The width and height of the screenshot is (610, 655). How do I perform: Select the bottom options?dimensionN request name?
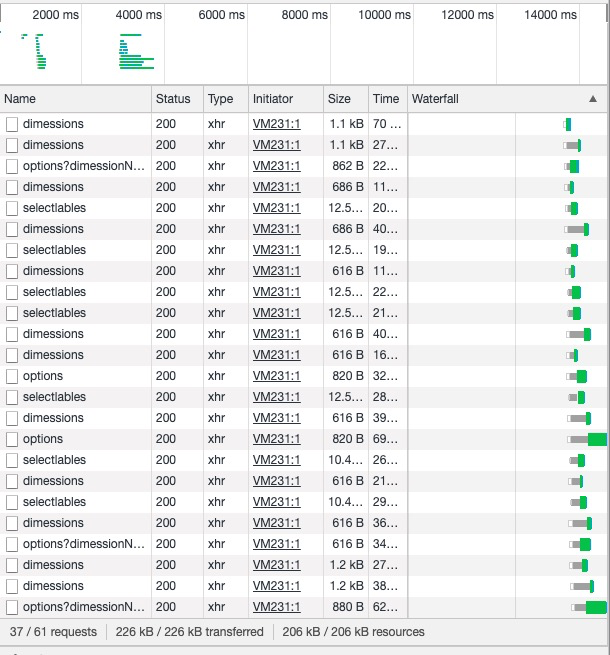tap(84, 607)
